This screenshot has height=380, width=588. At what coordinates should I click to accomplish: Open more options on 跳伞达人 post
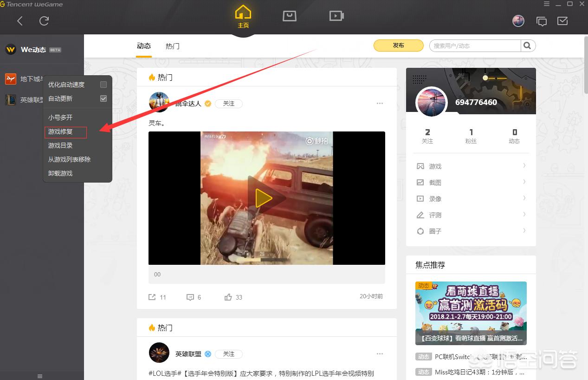(380, 104)
